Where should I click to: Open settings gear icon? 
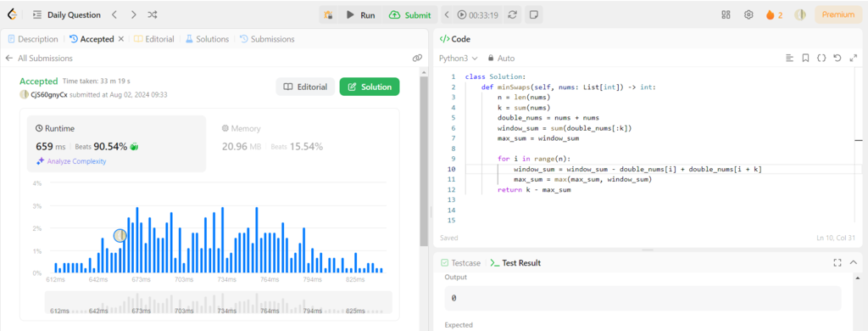pos(749,15)
